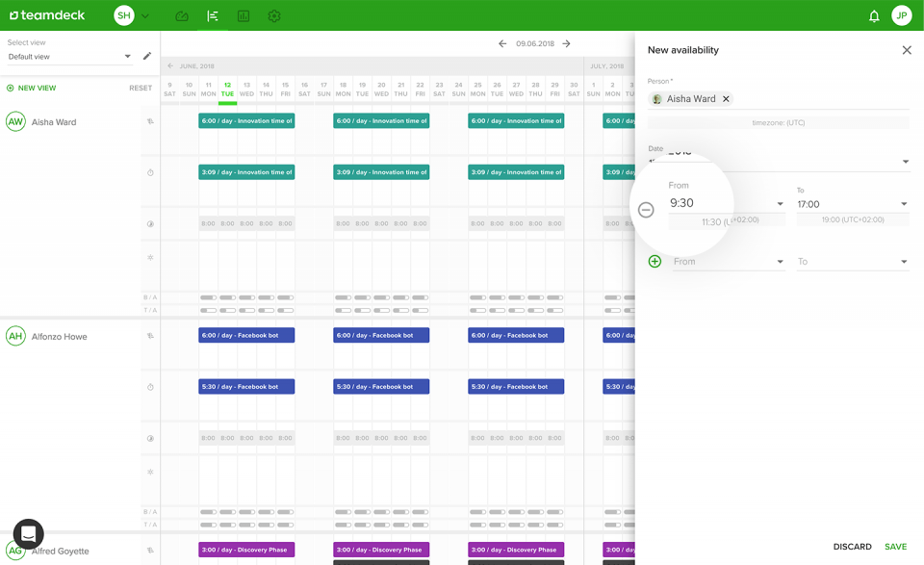Image resolution: width=924 pixels, height=565 pixels.
Task: Create a NEW VIEW
Action: (x=31, y=88)
